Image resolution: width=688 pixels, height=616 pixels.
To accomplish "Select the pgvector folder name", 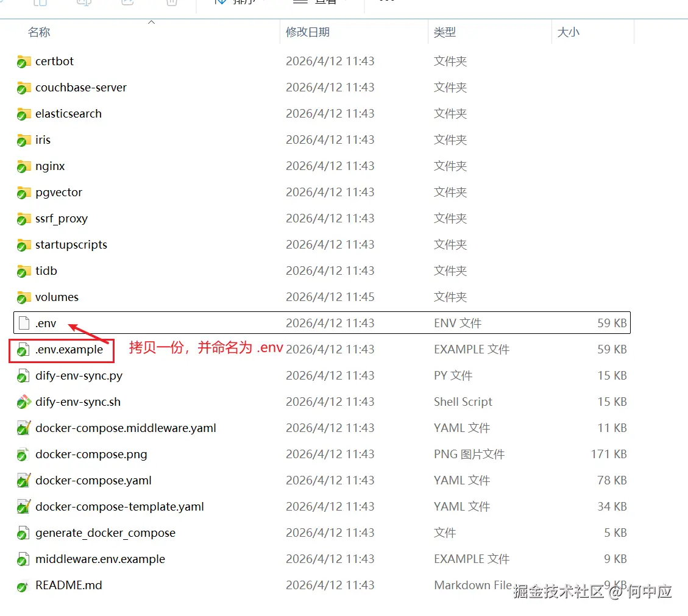I will click(x=59, y=192).
